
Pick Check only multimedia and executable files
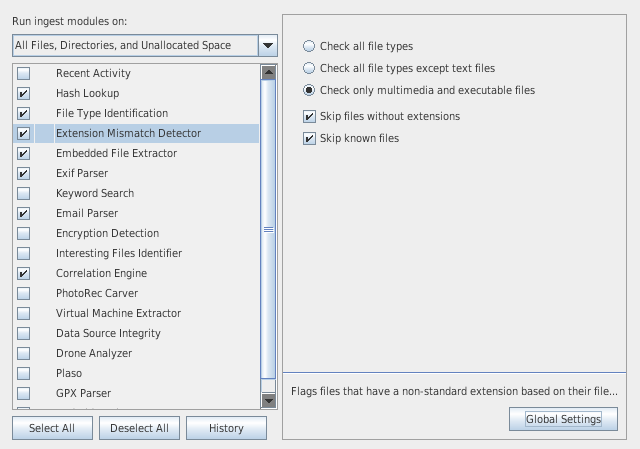pos(309,90)
